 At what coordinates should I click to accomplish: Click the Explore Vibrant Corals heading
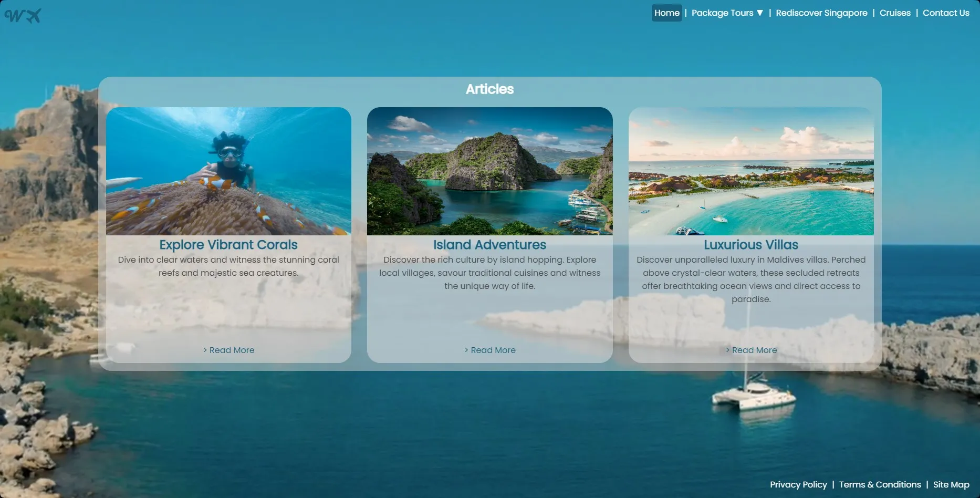click(x=228, y=245)
